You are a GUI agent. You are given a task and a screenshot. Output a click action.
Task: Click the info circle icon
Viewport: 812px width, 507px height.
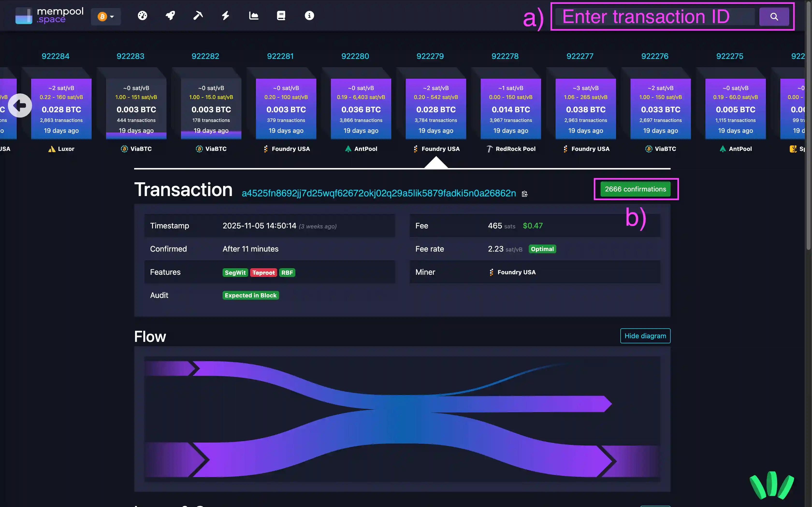pos(309,15)
